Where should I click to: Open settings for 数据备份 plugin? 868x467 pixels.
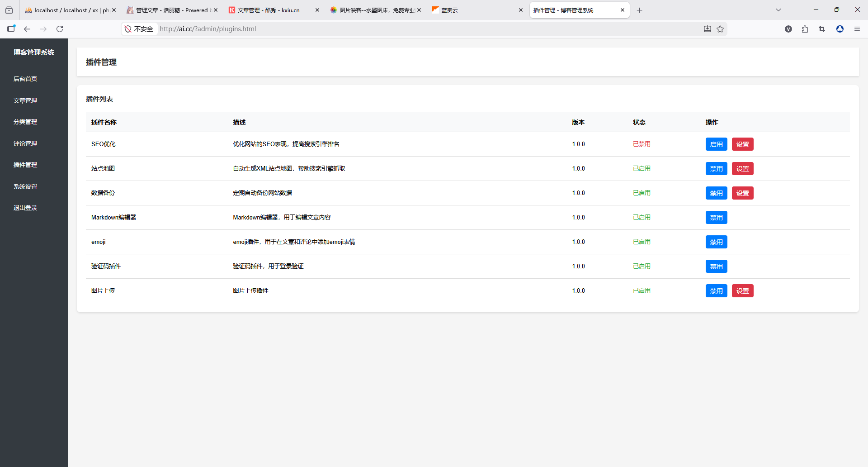[x=742, y=193]
